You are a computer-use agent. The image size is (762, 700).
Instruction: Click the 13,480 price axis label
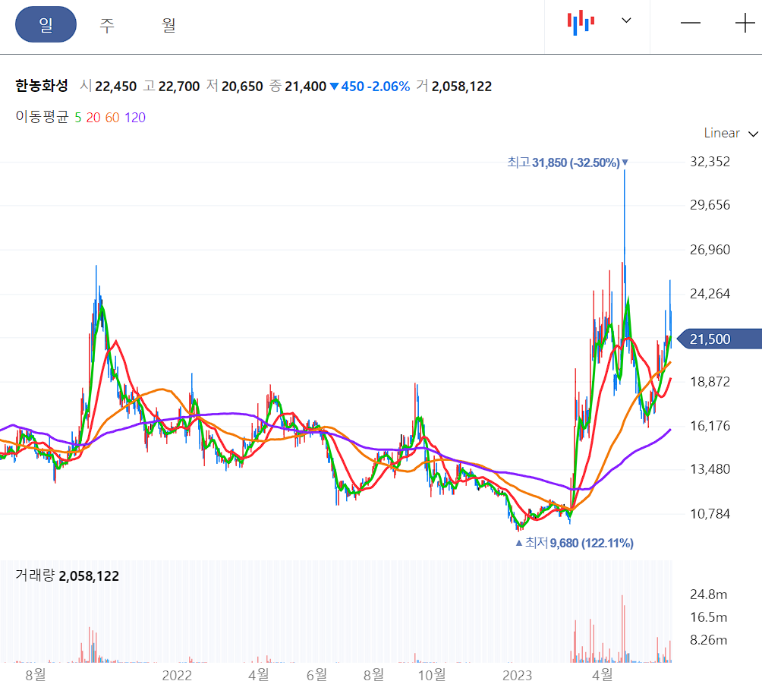point(710,470)
